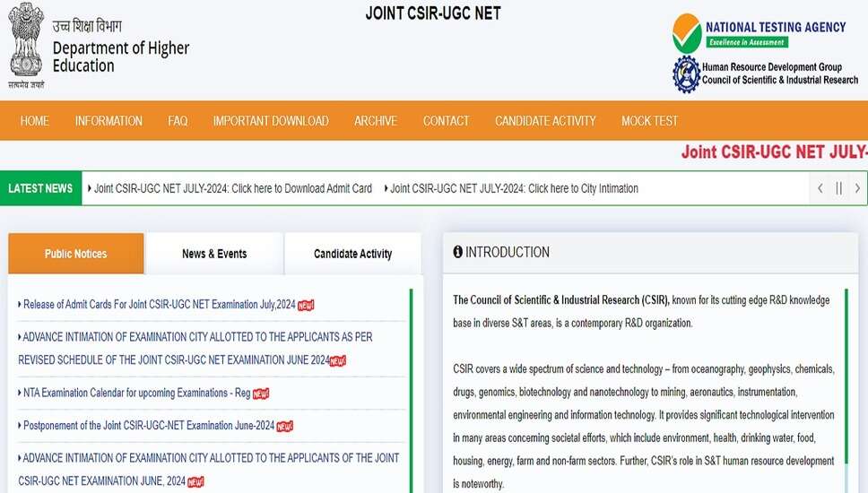868x493 pixels.
Task: Advance to next news ticker item
Action: [x=857, y=188]
